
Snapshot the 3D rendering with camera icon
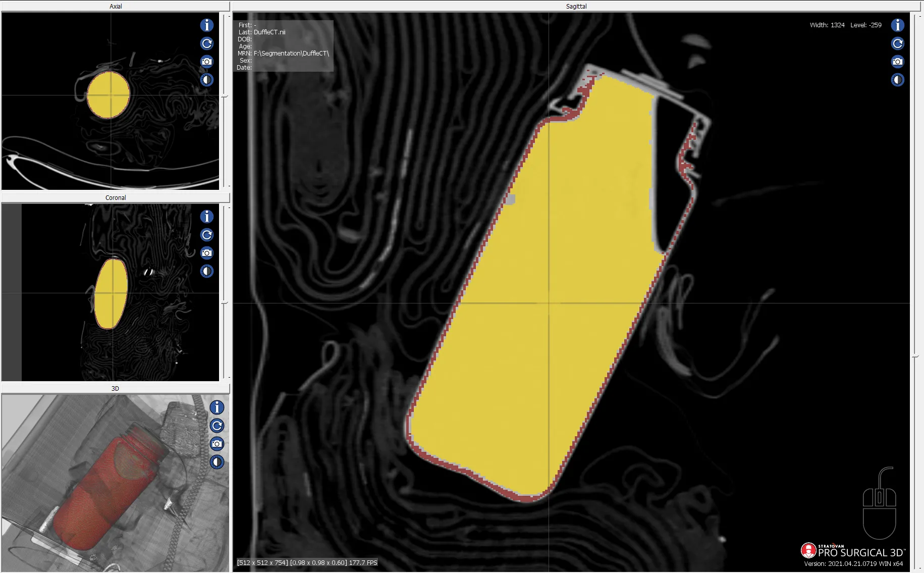point(217,444)
